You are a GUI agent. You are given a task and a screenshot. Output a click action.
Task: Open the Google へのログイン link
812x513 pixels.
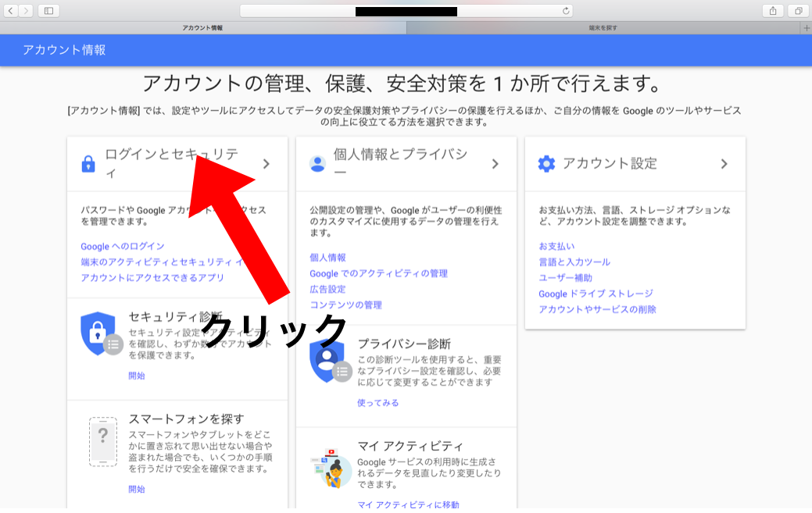[x=122, y=247]
